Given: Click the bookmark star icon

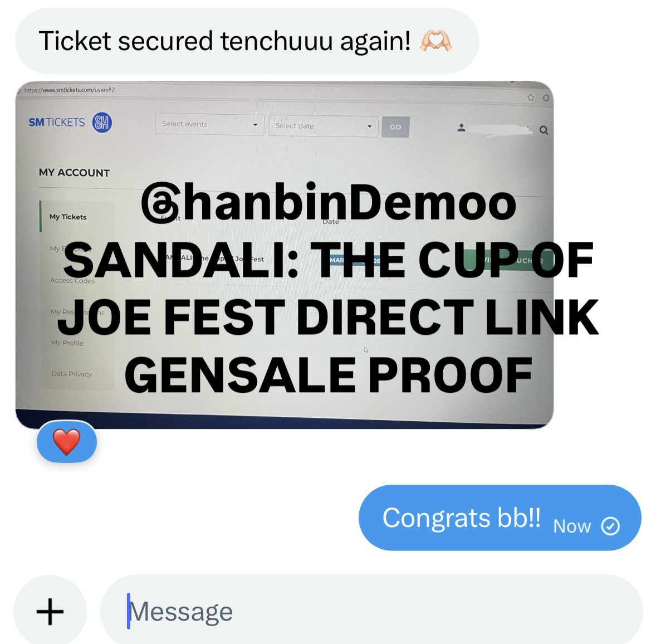Looking at the screenshot, I should (x=531, y=97).
